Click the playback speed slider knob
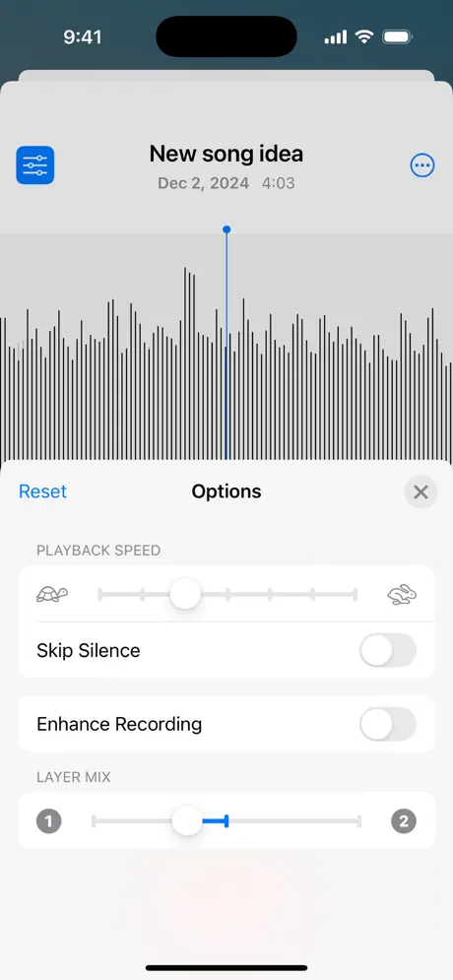 185,594
